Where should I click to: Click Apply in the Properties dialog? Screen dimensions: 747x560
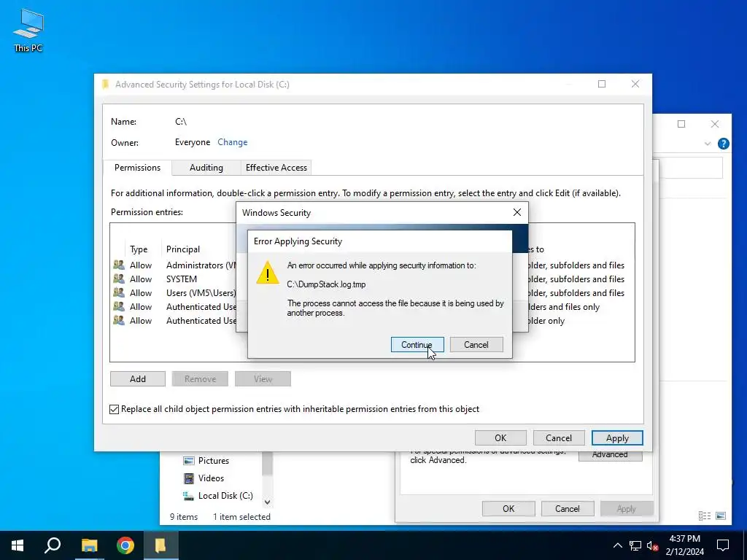(x=627, y=508)
